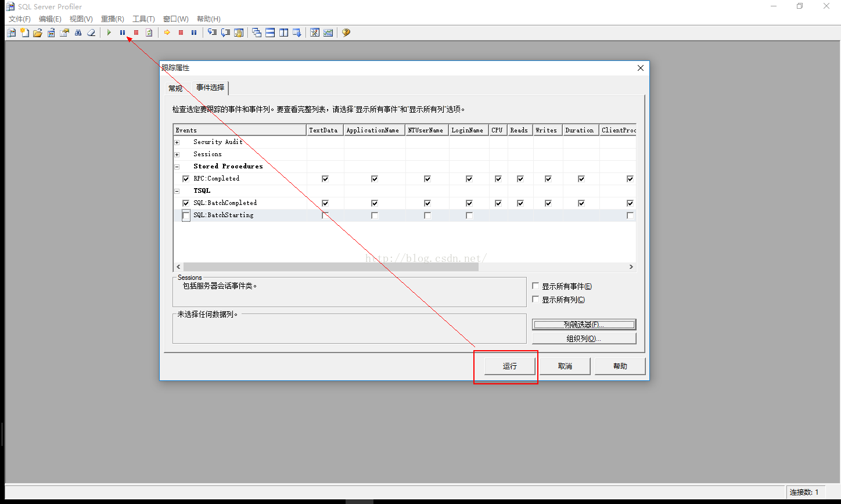841x504 pixels.
Task: Click the events grid horizontal scrollbar thumb
Action: [331, 267]
